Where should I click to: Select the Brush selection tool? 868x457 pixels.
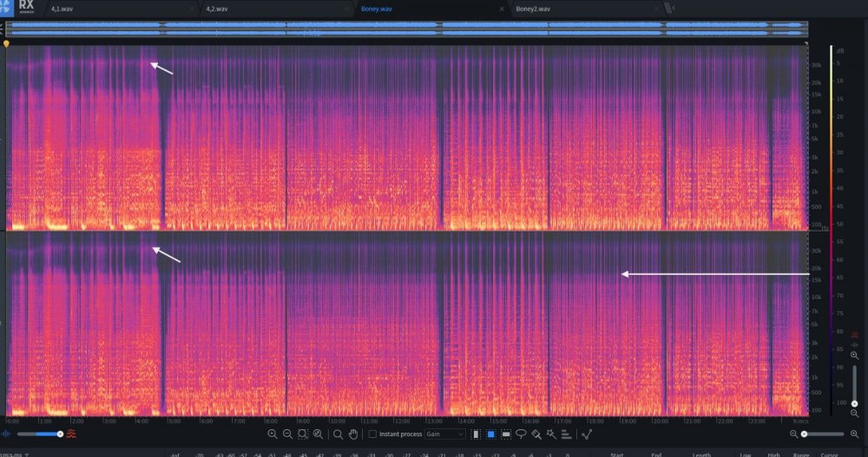(x=536, y=434)
